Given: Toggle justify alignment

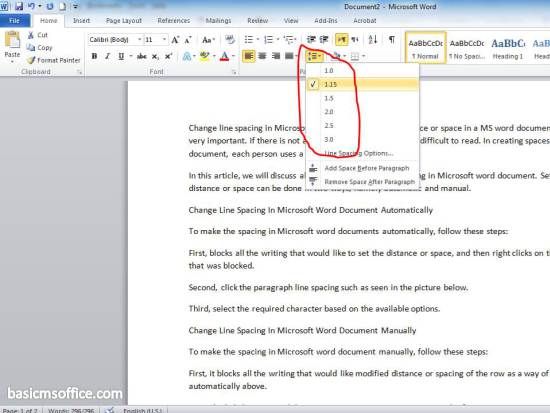Looking at the screenshot, I should [x=289, y=56].
